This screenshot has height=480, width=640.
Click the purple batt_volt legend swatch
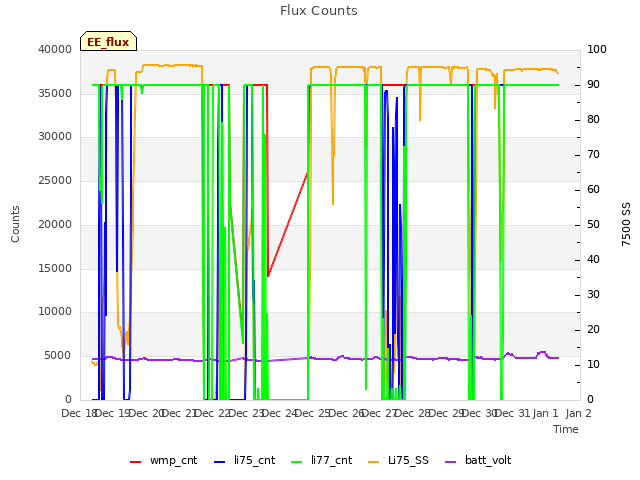click(451, 461)
